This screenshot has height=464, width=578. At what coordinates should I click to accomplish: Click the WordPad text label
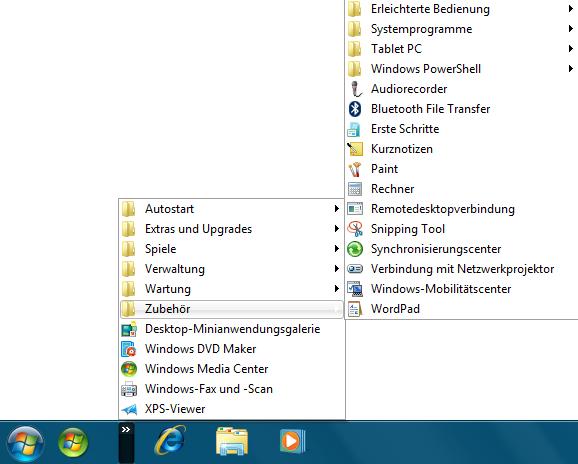tap(395, 309)
